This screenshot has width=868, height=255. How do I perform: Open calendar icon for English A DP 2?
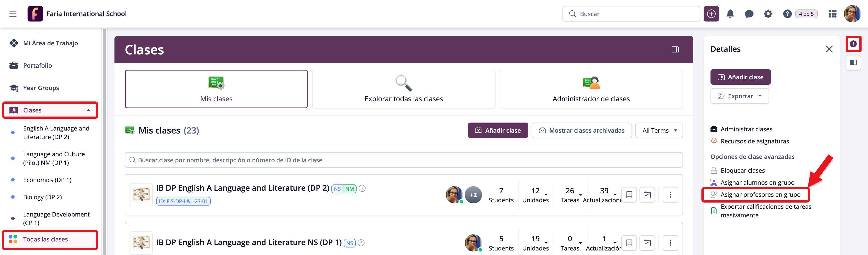point(647,195)
